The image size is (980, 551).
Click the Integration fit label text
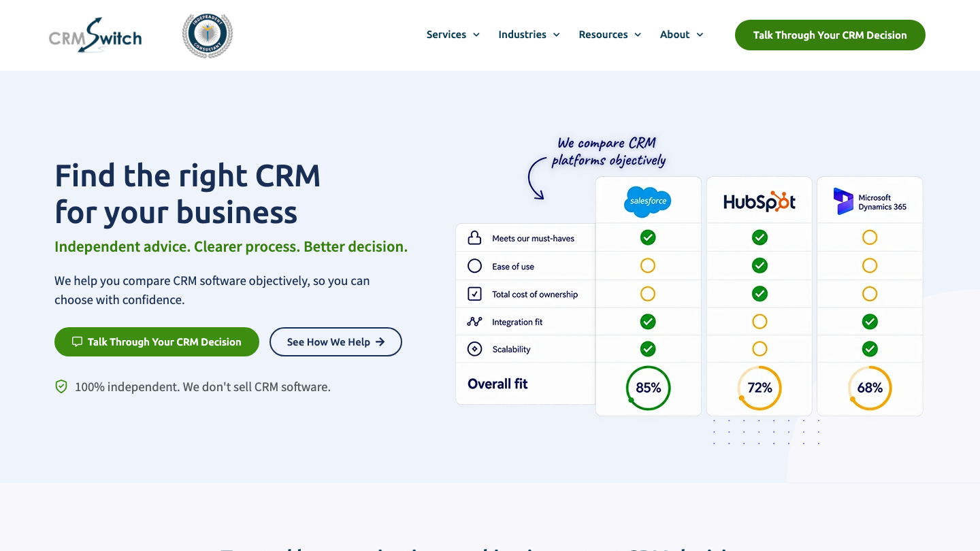pos(517,322)
